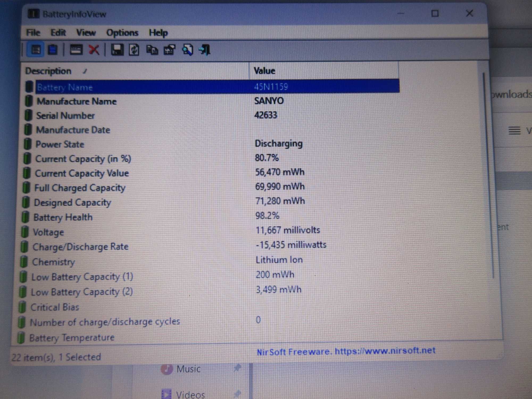532x399 pixels.
Task: Click the SANYO value cell
Action: tap(269, 101)
